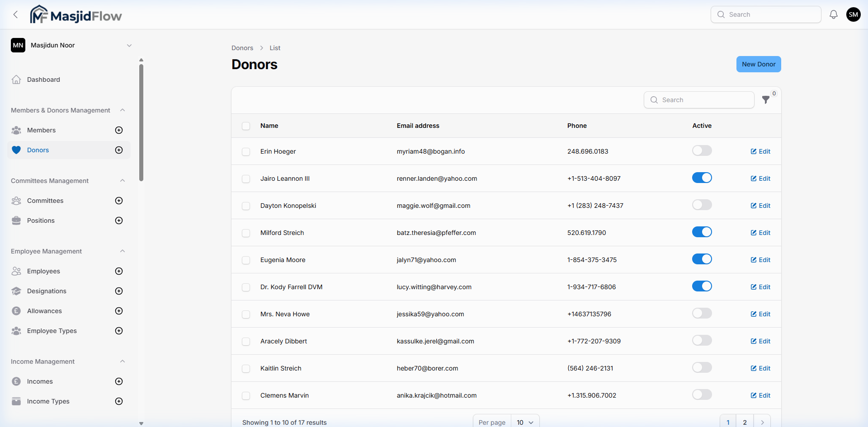Click the plus icon beside Committees
This screenshot has width=868, height=427.
[x=118, y=200]
